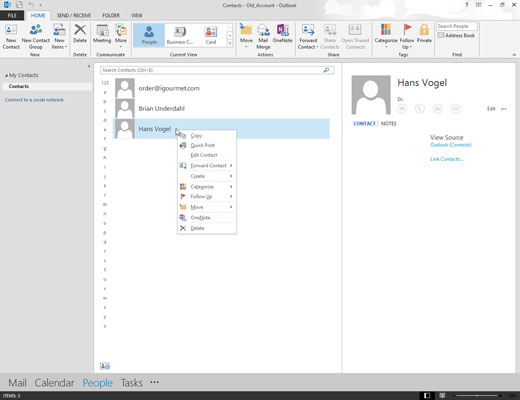
Task: Switch to Business Card view
Action: [x=180, y=35]
